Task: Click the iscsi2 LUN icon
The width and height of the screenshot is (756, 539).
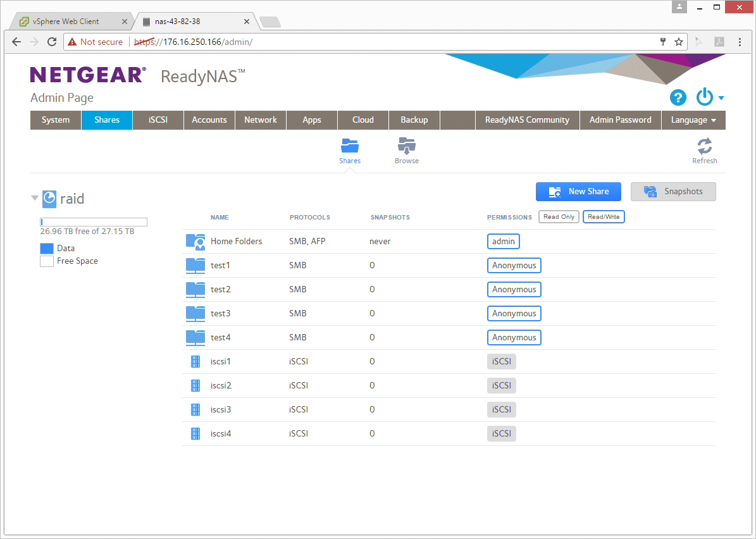Action: [195, 386]
